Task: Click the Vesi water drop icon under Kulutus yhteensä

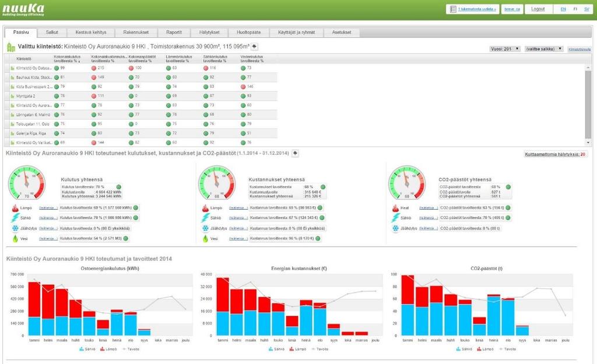Action: point(15,238)
